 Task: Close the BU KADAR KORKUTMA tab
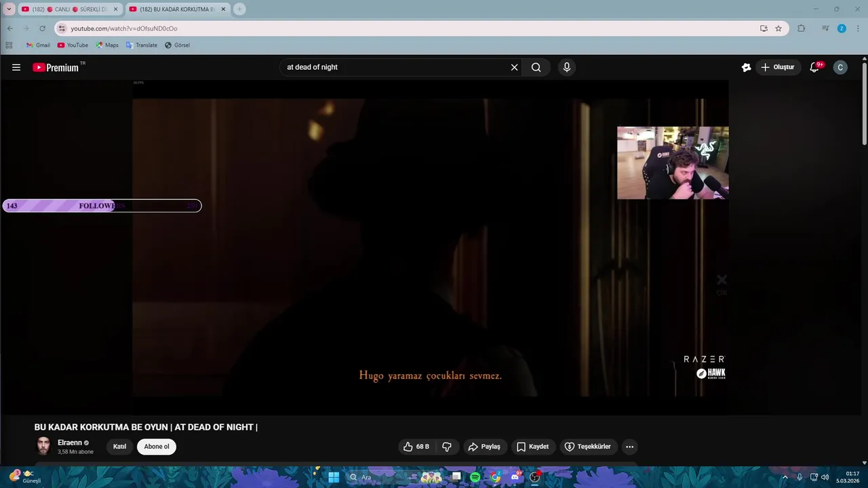(x=223, y=9)
